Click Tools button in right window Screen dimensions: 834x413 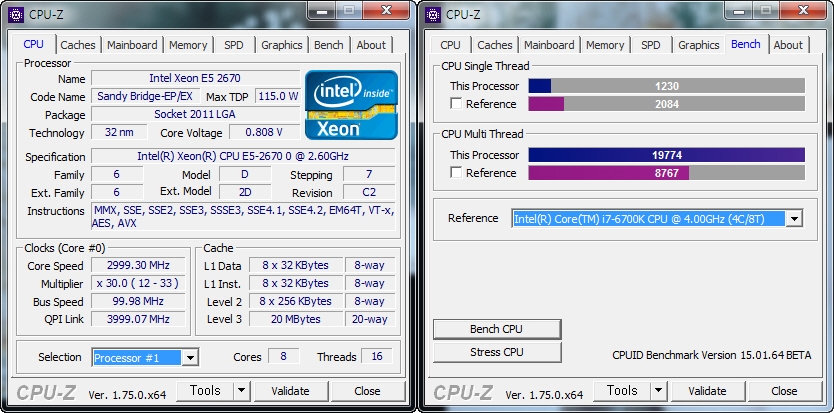pos(622,391)
